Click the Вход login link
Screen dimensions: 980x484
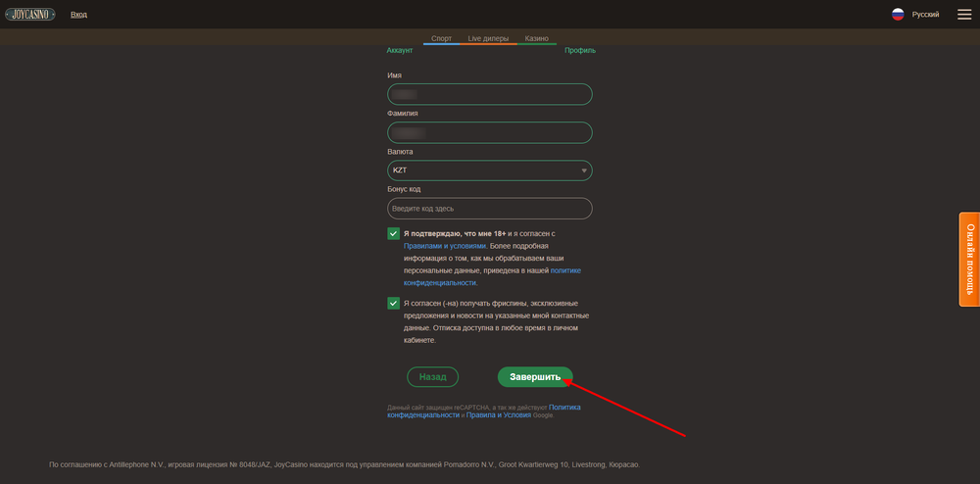78,15
